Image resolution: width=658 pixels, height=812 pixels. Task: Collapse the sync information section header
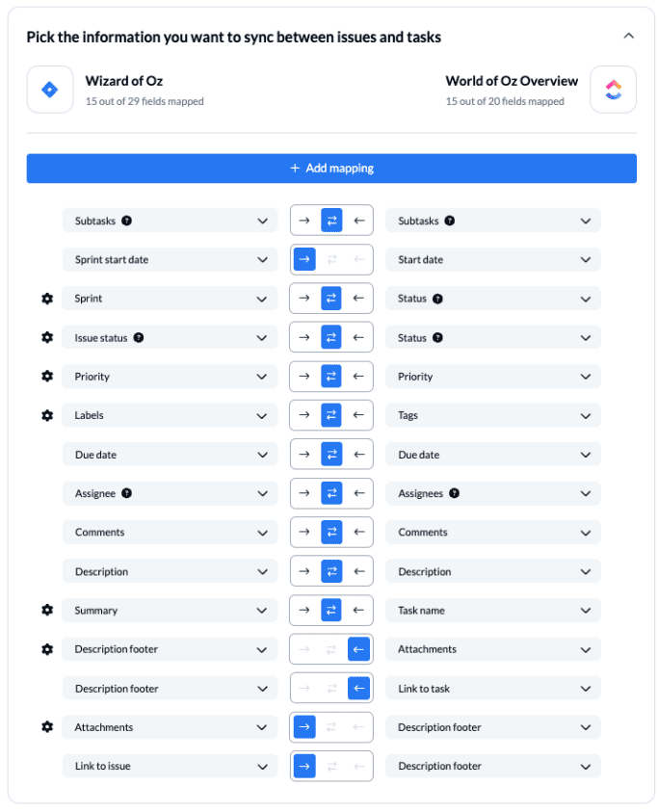pyautogui.click(x=629, y=35)
